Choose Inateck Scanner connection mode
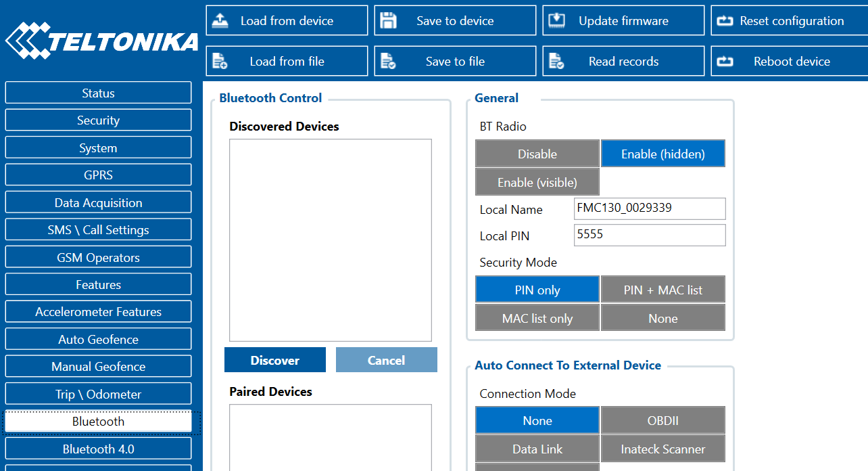 point(662,449)
